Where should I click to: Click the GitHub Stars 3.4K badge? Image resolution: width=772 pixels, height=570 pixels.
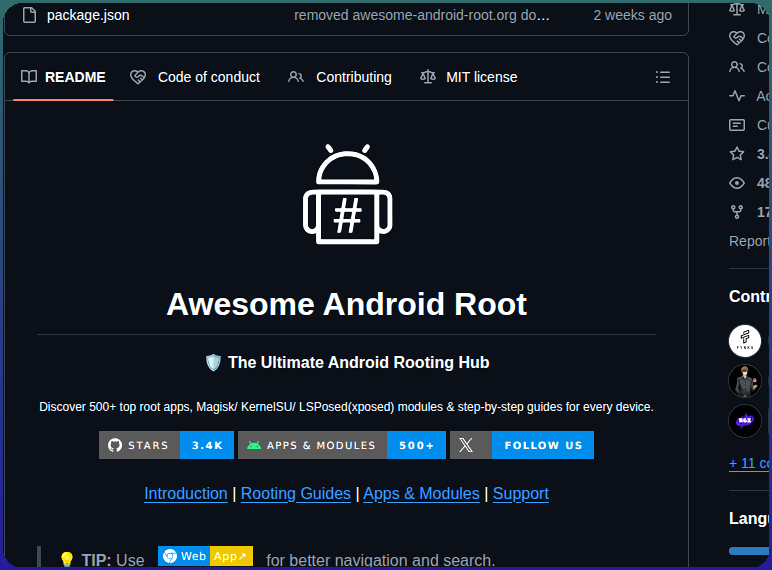(166, 445)
